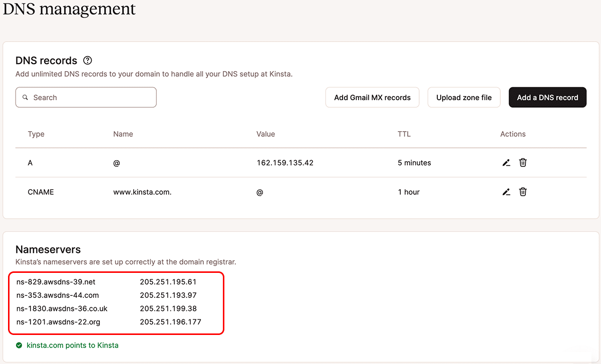Select the TTL column header
601x364 pixels.
click(404, 134)
